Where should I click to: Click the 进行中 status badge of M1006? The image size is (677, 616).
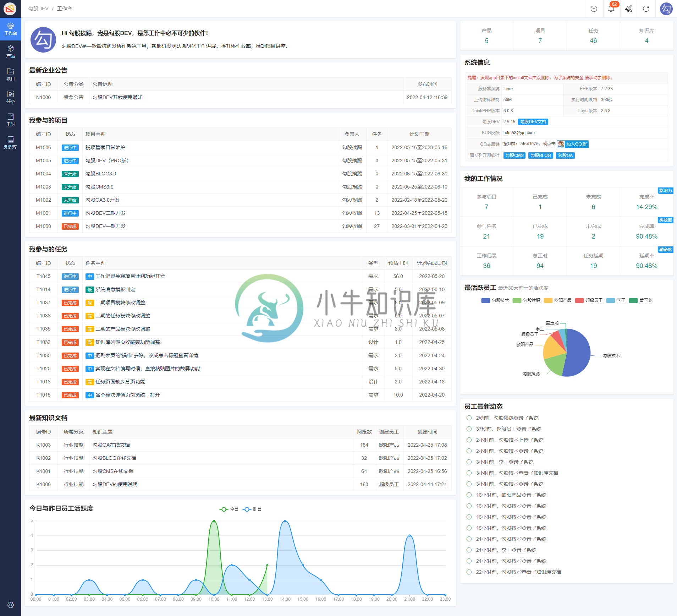pyautogui.click(x=70, y=148)
